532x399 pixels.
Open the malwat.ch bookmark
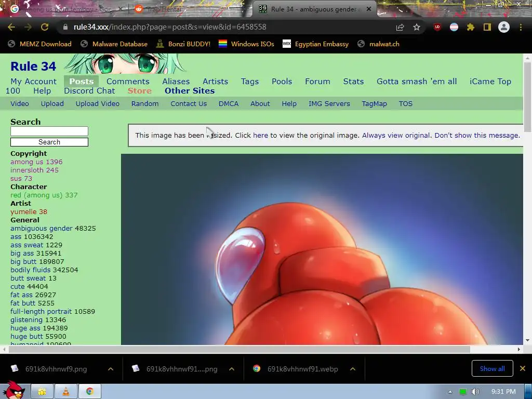coord(378,44)
